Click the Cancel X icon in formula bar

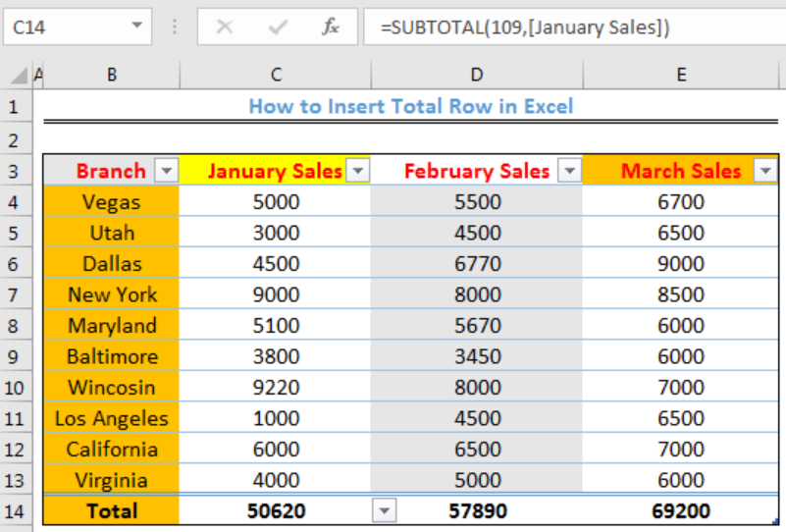224,27
